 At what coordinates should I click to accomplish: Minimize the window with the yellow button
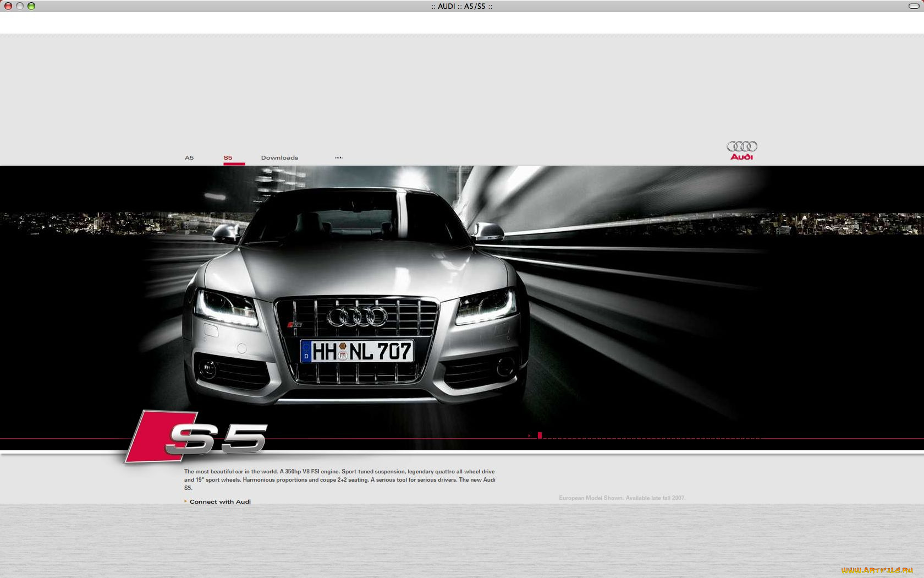pos(21,6)
